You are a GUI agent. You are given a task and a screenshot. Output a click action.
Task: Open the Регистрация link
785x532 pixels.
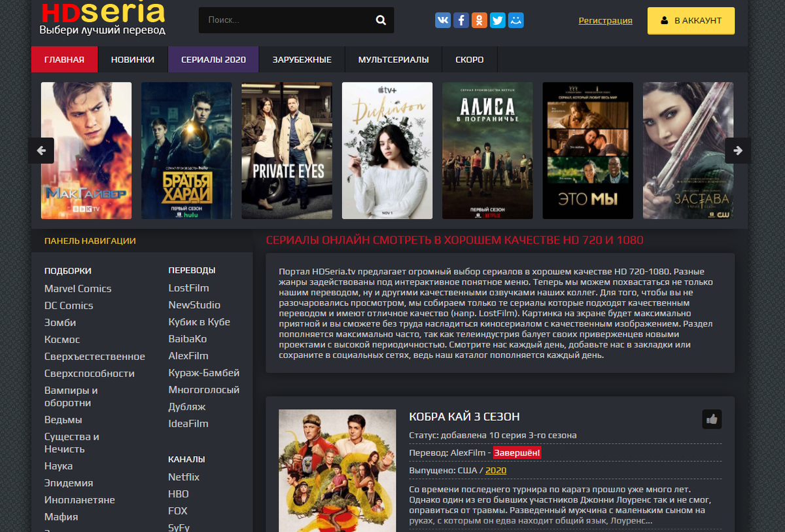605,20
